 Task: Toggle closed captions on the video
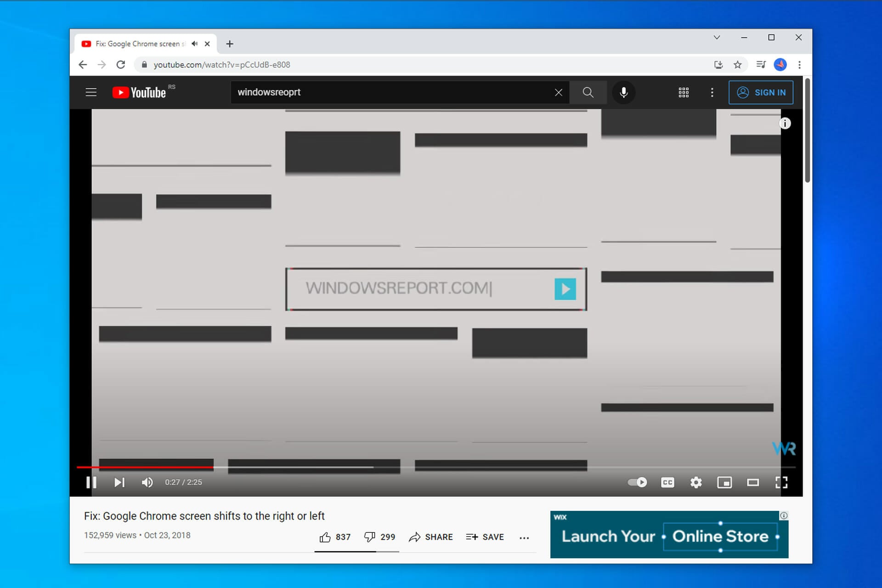(667, 482)
